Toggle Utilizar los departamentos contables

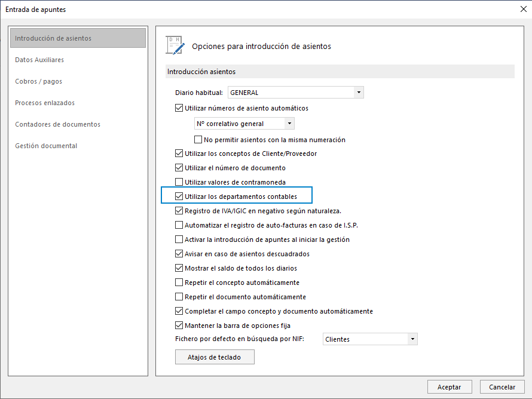click(179, 197)
